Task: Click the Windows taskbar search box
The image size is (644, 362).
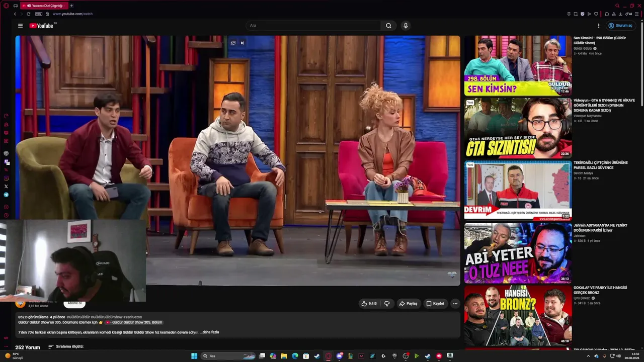Action: [x=228, y=356]
